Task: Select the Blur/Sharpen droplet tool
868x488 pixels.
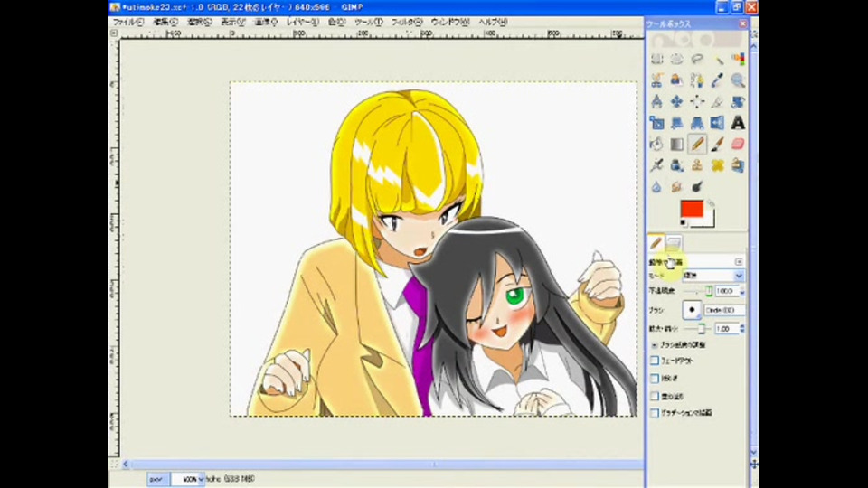Action: 656,186
